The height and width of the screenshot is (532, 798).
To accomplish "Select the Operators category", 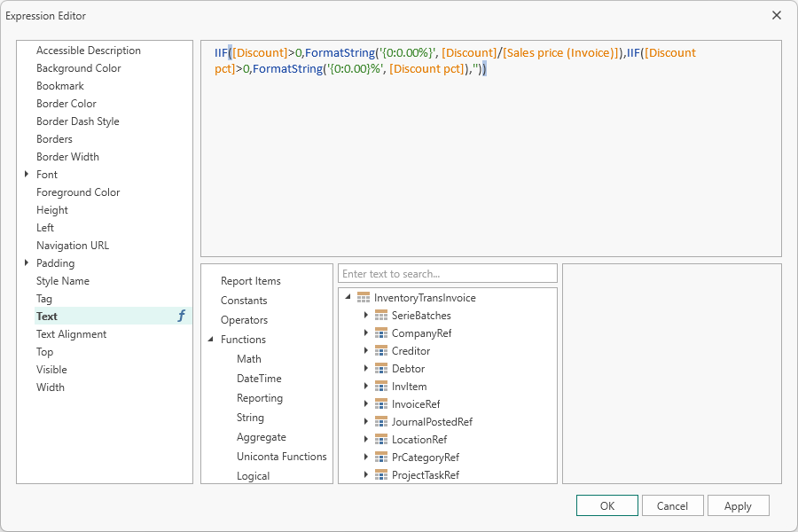I will click(x=244, y=320).
